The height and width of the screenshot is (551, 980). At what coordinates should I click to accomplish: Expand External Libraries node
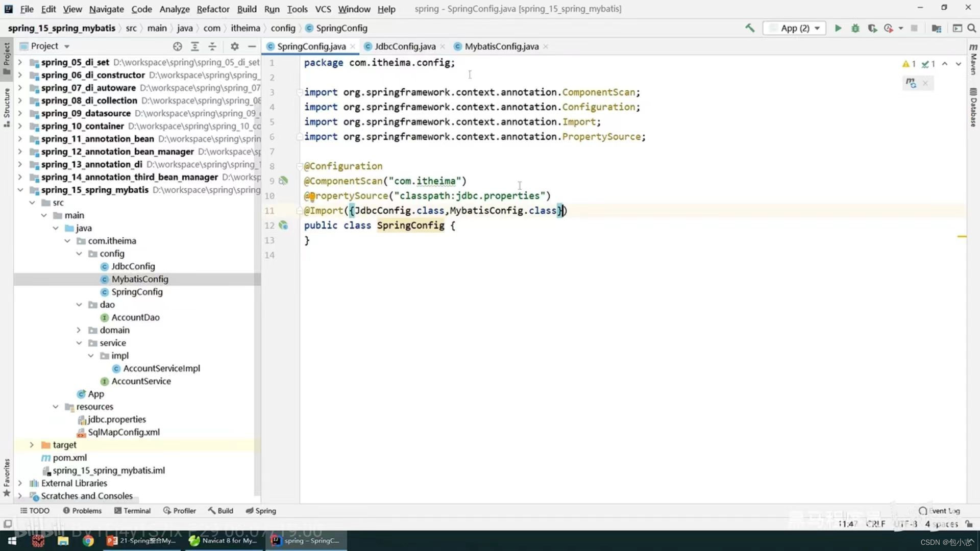20,483
